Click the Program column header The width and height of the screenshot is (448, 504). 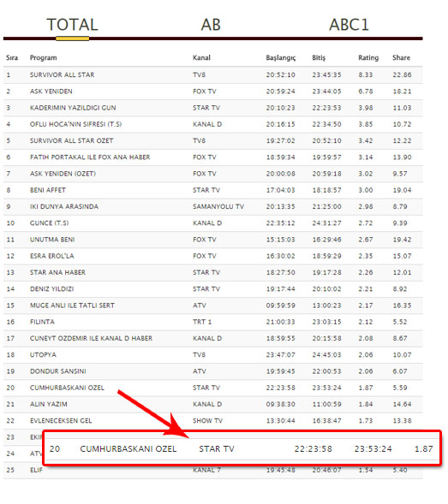[x=44, y=58]
